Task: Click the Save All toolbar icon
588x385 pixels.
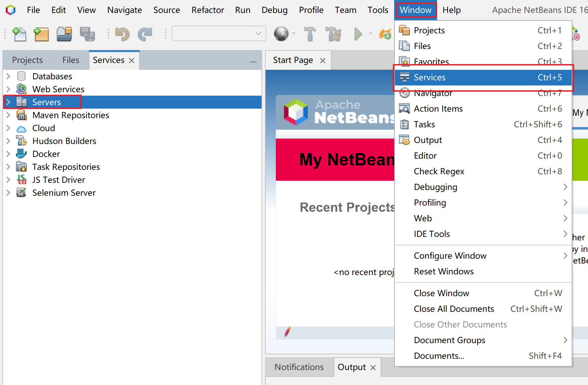Action: tap(87, 34)
